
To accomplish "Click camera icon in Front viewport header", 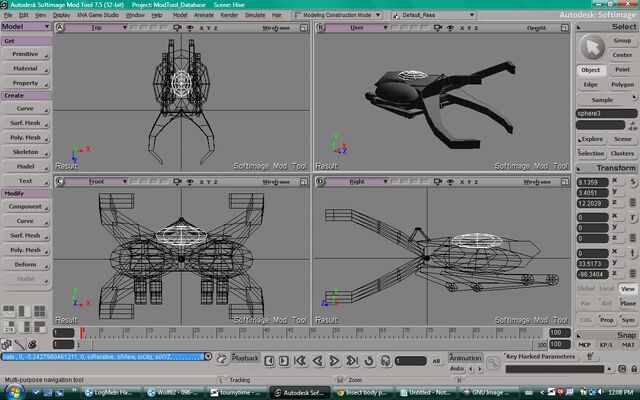I will [x=178, y=182].
